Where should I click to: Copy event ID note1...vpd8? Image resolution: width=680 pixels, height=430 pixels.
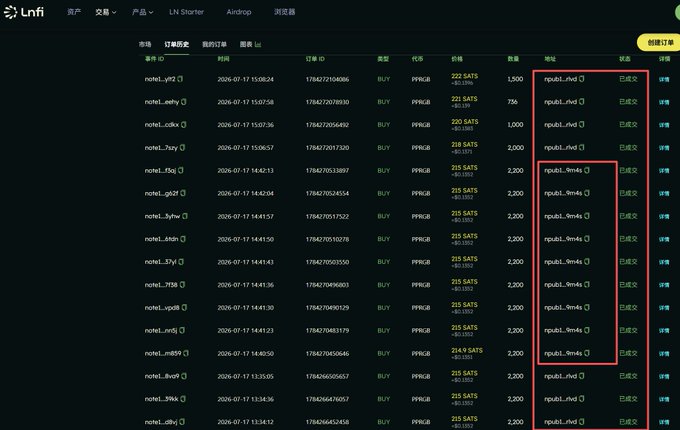click(184, 307)
